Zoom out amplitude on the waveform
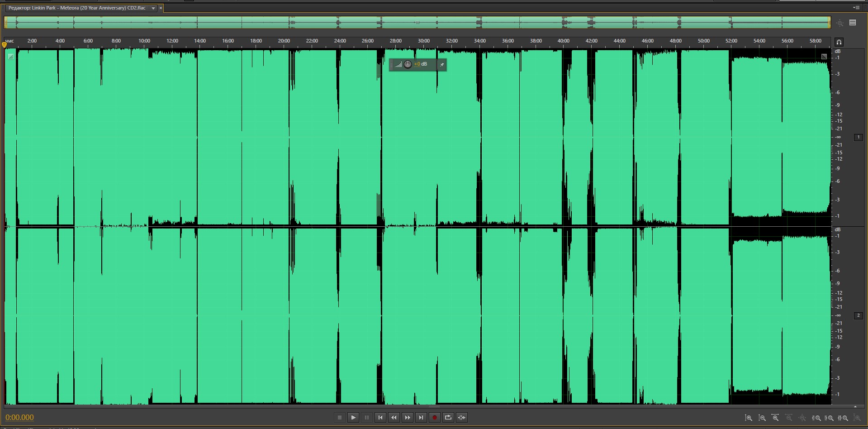The width and height of the screenshot is (868, 429). click(x=762, y=418)
